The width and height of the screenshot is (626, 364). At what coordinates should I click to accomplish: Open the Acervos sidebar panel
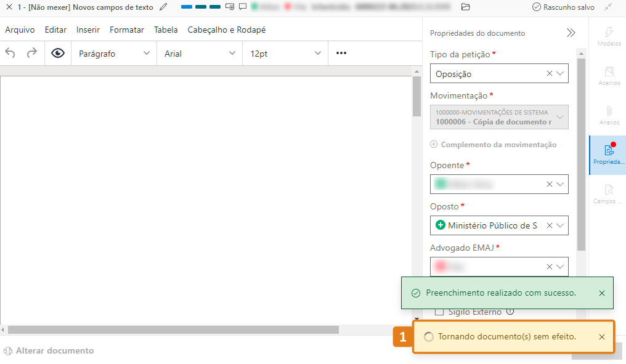(x=609, y=76)
